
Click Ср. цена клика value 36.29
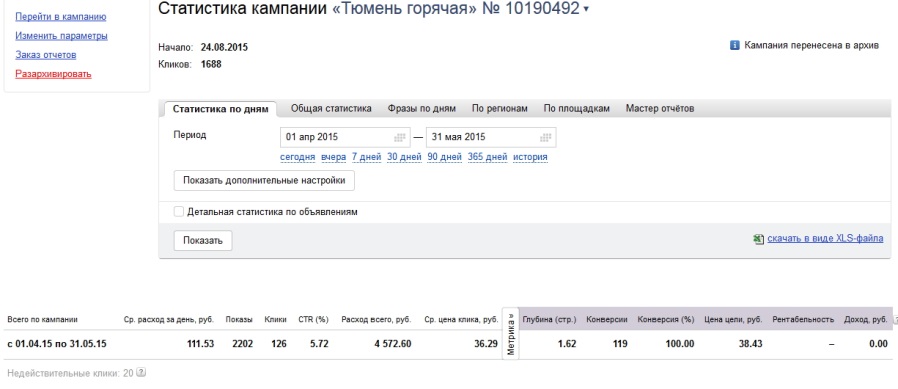tap(487, 344)
